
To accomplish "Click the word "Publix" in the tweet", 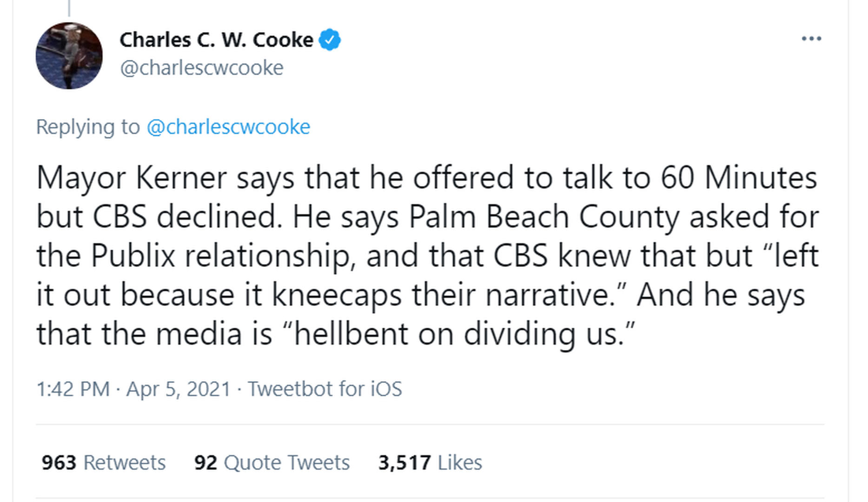I will pyautogui.click(x=133, y=256).
